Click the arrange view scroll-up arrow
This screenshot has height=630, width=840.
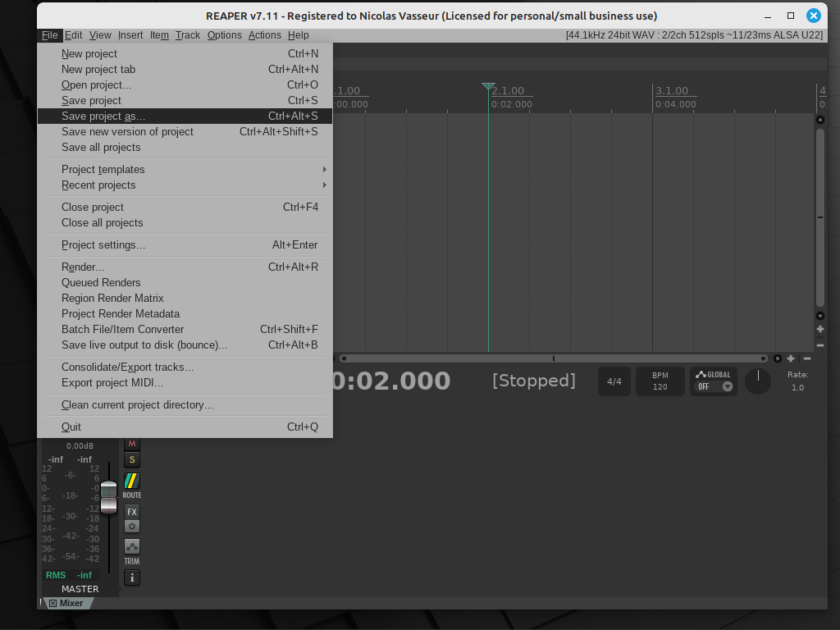click(x=820, y=120)
